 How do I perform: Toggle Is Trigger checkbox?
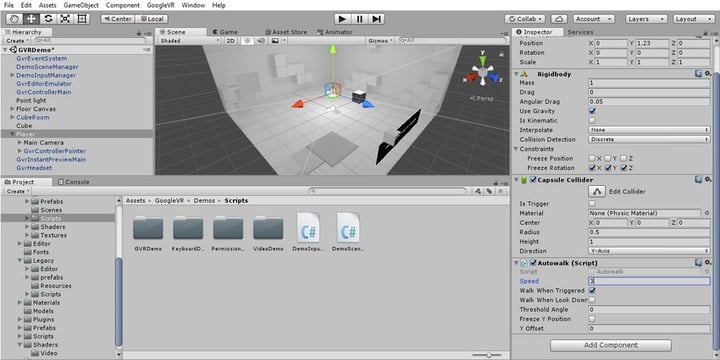tap(592, 203)
